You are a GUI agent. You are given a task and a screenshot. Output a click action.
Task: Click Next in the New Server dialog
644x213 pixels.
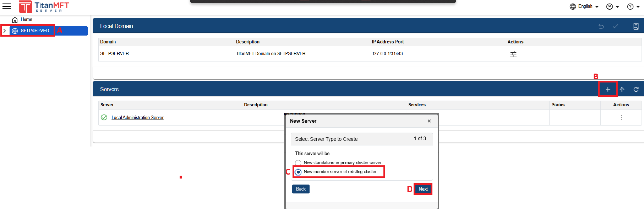423,189
